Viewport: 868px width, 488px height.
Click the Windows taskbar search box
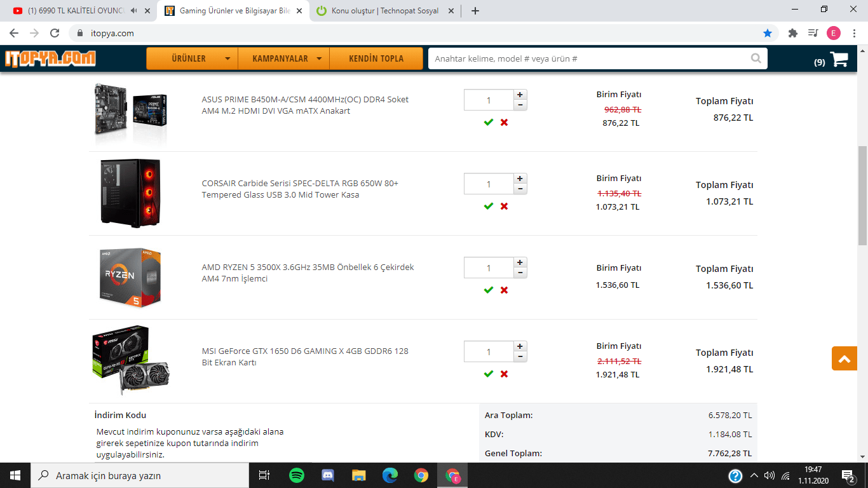[x=140, y=475]
